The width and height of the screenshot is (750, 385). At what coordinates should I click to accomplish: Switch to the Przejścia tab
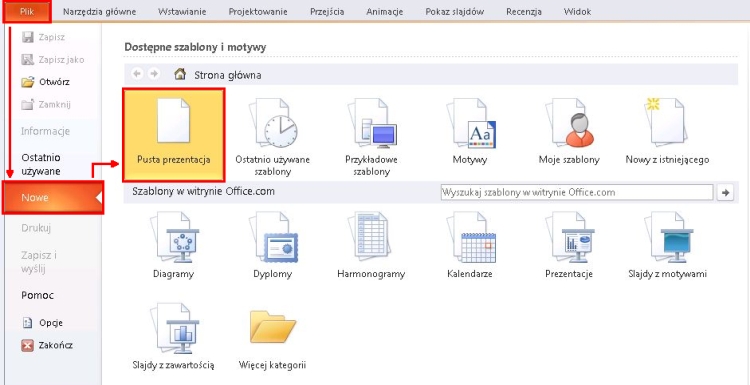point(327,12)
